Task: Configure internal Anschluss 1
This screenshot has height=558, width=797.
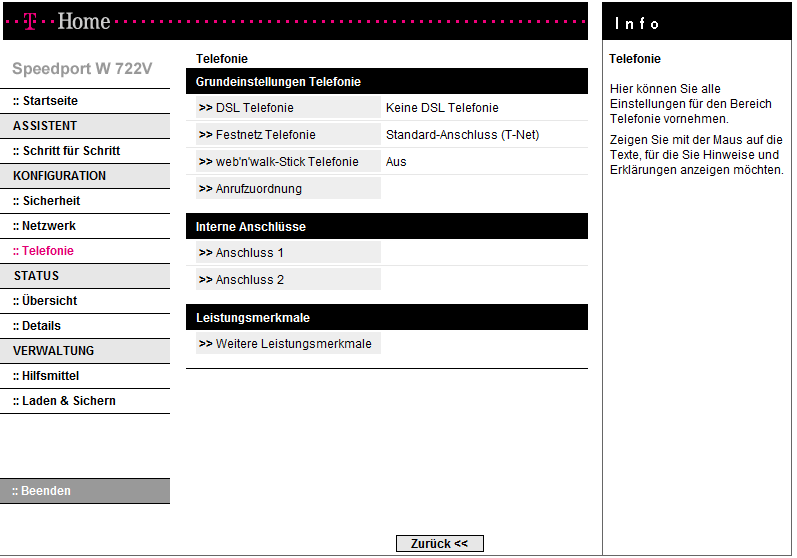Action: click(249, 253)
